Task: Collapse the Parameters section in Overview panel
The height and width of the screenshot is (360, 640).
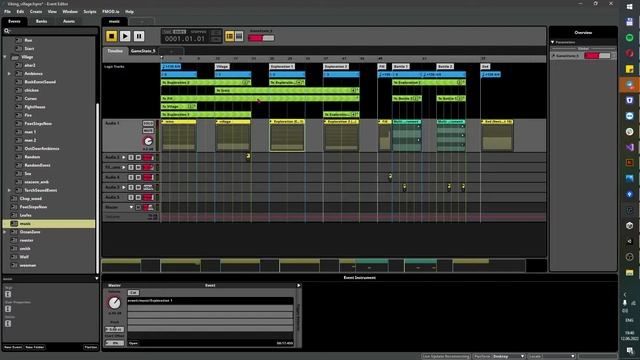Action: tap(553, 42)
